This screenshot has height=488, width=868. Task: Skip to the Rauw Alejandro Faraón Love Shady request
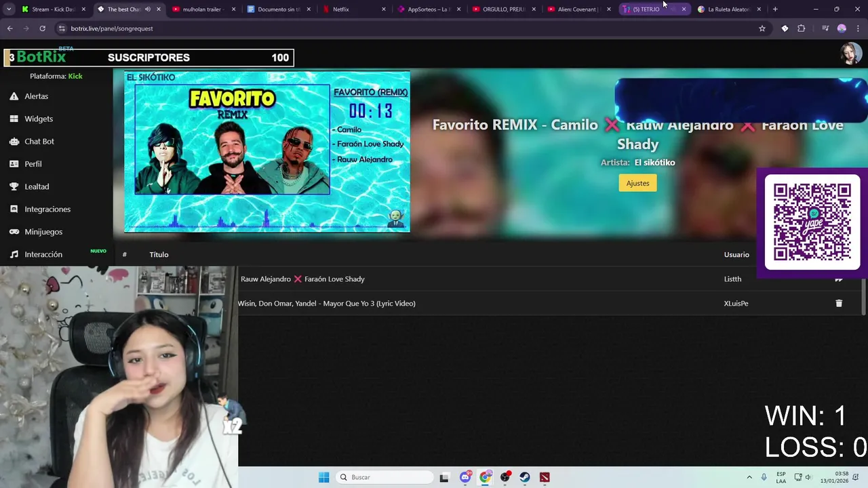coord(839,279)
